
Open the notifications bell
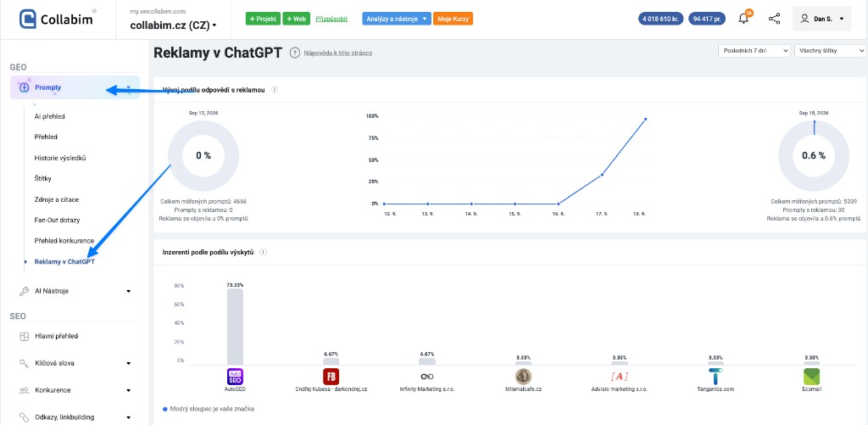(x=743, y=19)
